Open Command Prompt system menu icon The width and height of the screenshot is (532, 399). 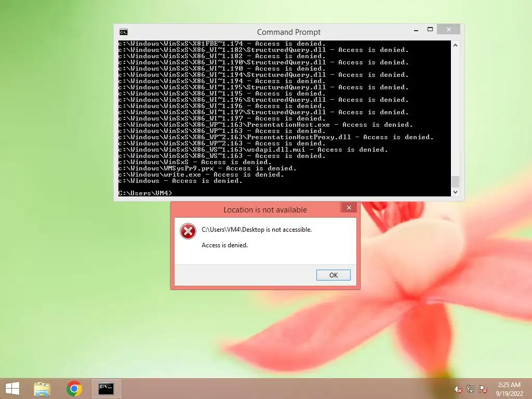[124, 32]
